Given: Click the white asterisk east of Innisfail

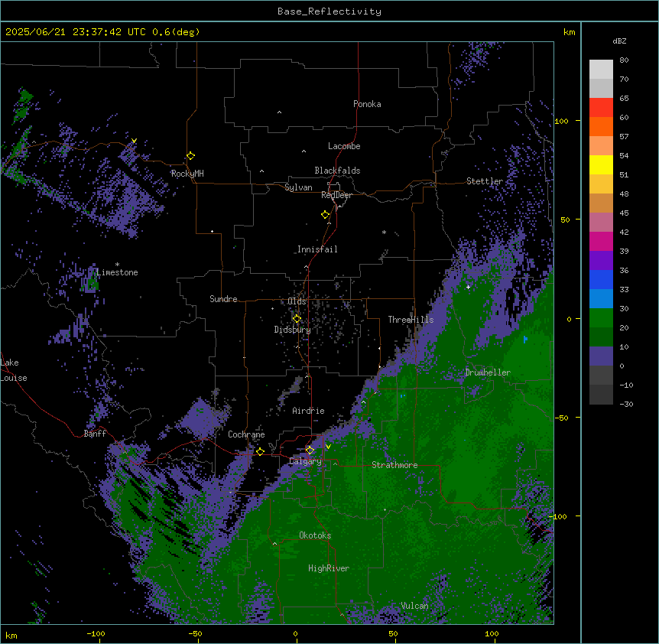Looking at the screenshot, I should coord(384,232).
